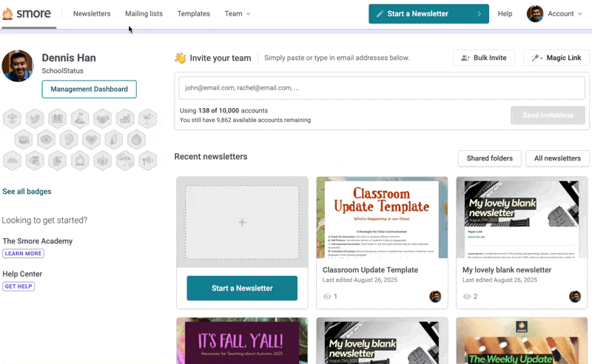Click the cocktail glass badge
Screen dimensions: 592x364
(x=148, y=118)
